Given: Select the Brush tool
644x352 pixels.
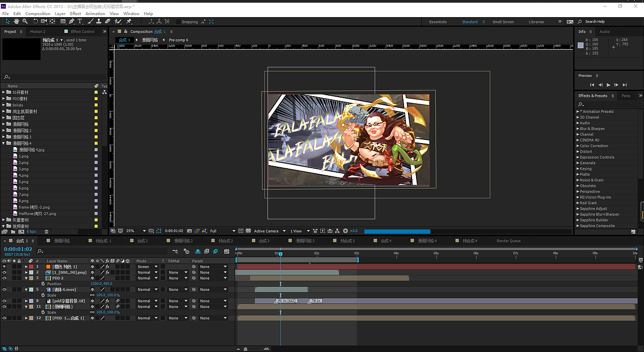Looking at the screenshot, I should [91, 22].
